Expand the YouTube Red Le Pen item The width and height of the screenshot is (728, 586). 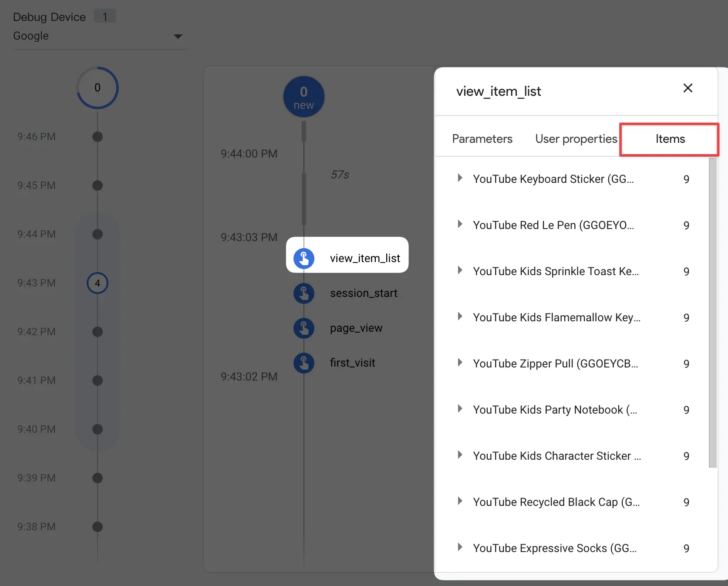(460, 224)
